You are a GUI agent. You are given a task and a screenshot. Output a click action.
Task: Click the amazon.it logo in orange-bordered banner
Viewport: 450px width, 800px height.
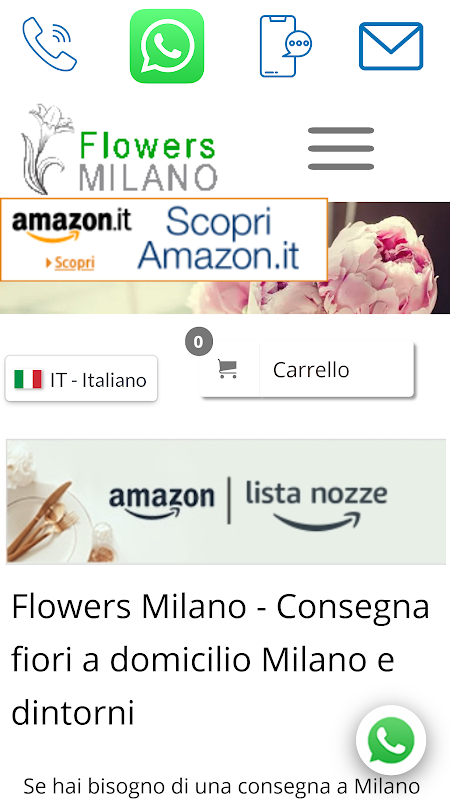pyautogui.click(x=71, y=227)
